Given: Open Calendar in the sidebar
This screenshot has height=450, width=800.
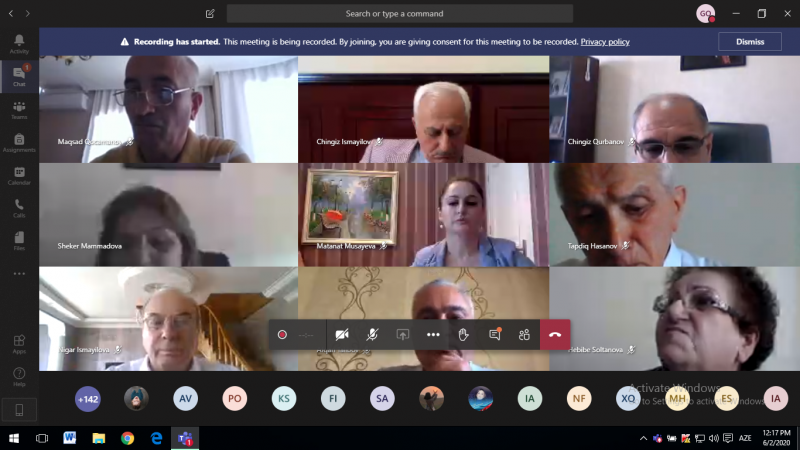Looking at the screenshot, I should (19, 175).
